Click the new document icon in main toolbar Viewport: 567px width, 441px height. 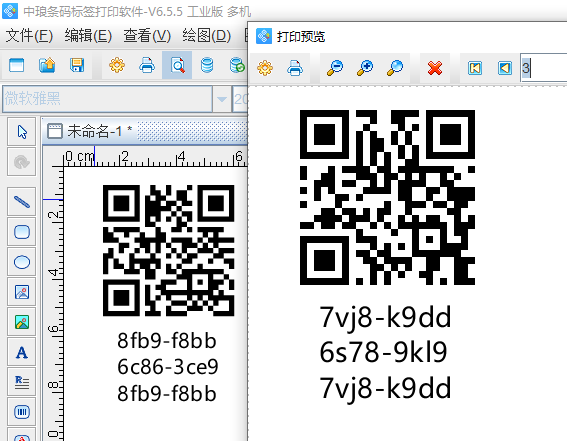[17, 65]
